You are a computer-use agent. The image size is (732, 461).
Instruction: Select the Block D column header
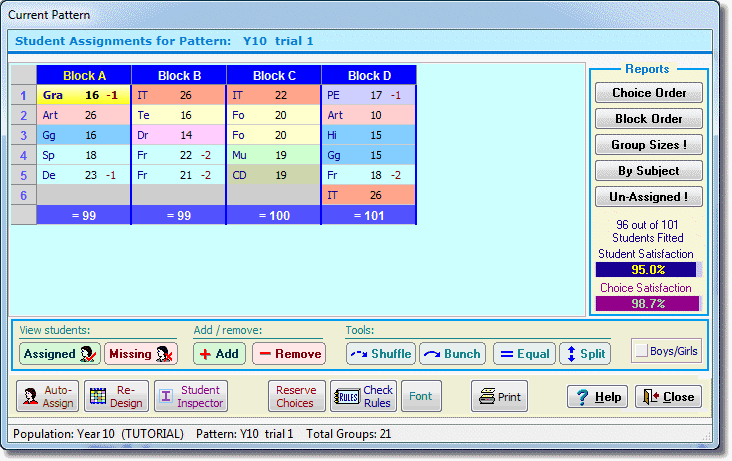click(369, 75)
